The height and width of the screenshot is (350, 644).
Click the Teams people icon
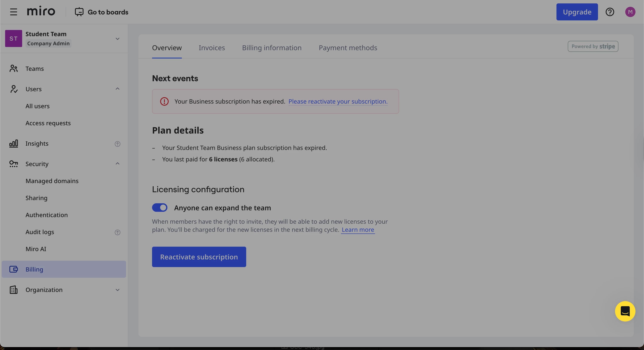pos(13,68)
